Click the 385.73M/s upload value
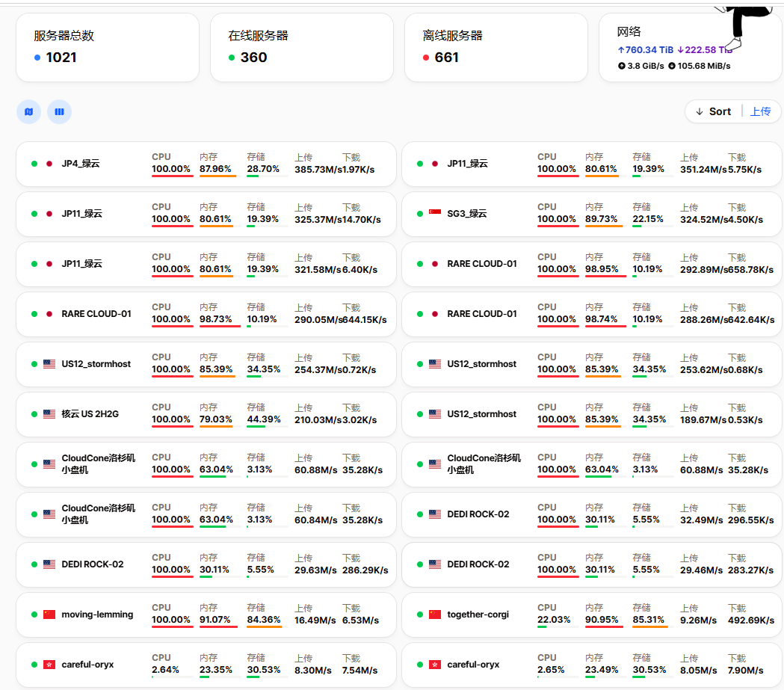Screen dimensions: 784x690 pyautogui.click(x=318, y=170)
